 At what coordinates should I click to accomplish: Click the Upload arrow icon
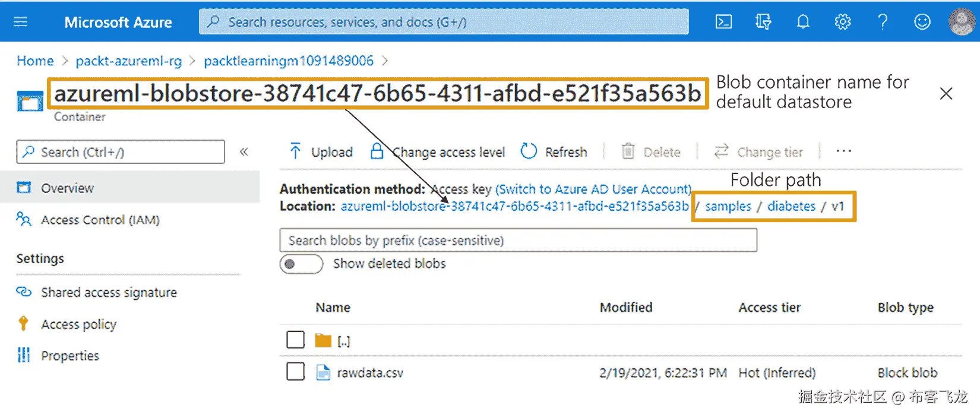tap(295, 151)
